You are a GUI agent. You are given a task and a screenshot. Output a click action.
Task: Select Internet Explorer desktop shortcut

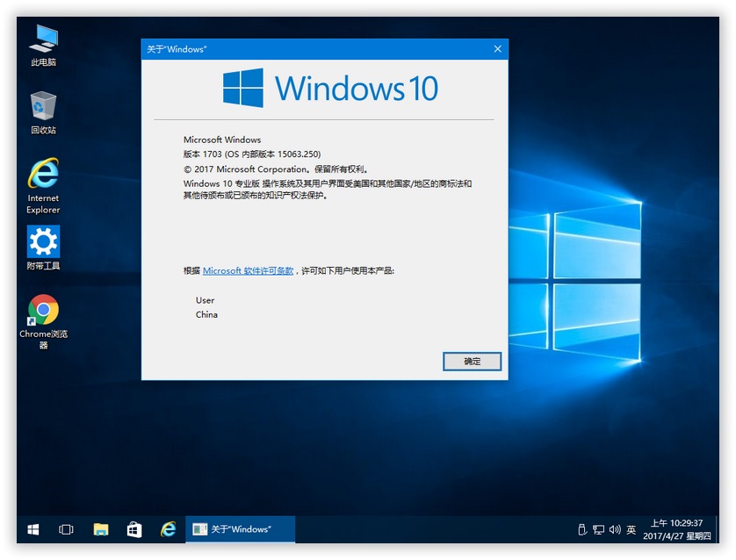click(43, 186)
